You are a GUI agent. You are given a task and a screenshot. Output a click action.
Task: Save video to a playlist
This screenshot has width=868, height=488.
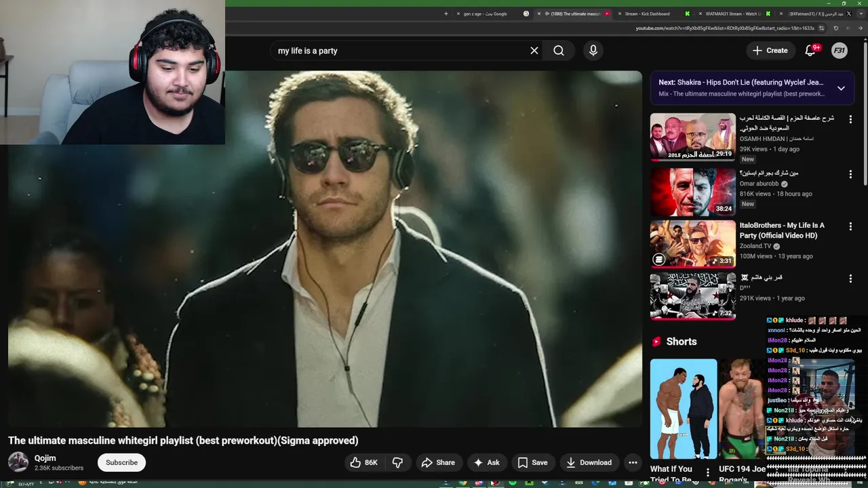[532, 462]
